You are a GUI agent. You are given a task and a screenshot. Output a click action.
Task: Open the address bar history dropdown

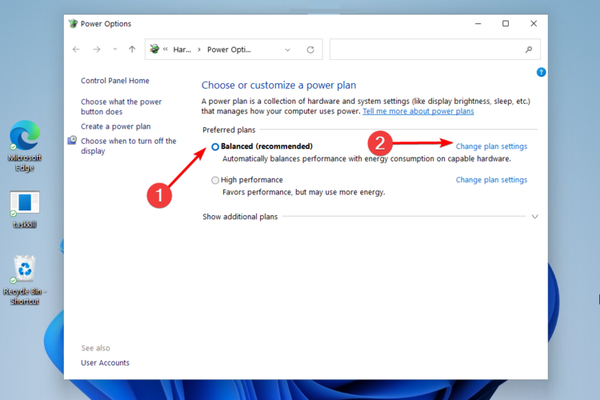(x=288, y=49)
